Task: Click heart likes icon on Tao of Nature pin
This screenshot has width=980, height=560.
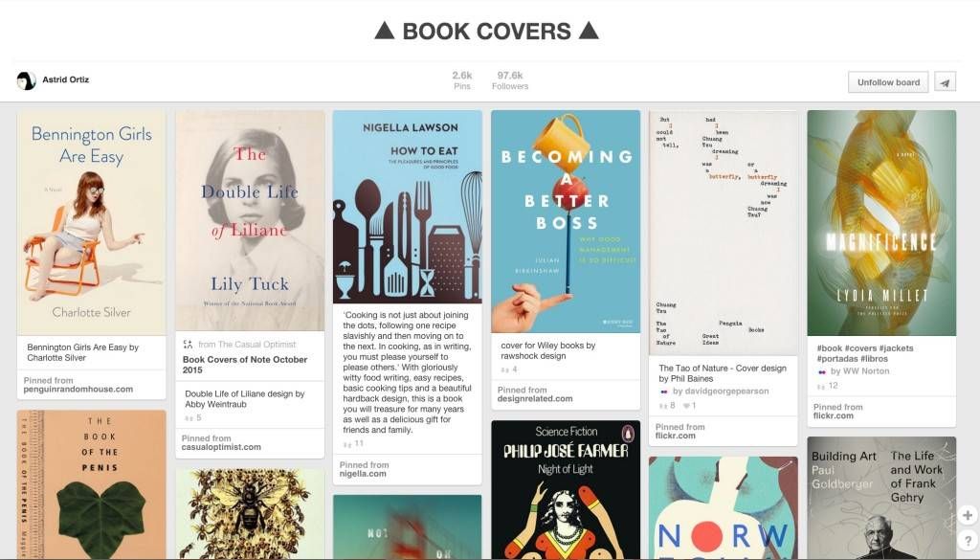Action: click(686, 406)
